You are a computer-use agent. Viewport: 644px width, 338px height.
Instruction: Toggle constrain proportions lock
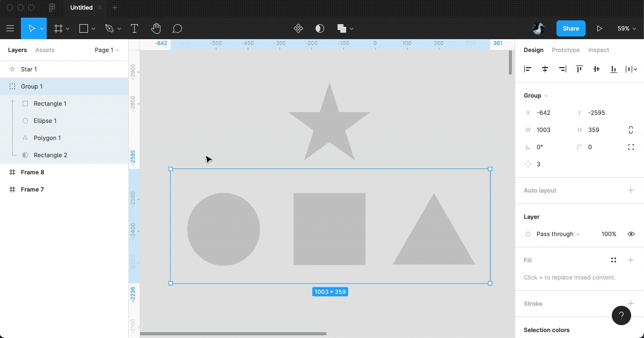coord(631,130)
